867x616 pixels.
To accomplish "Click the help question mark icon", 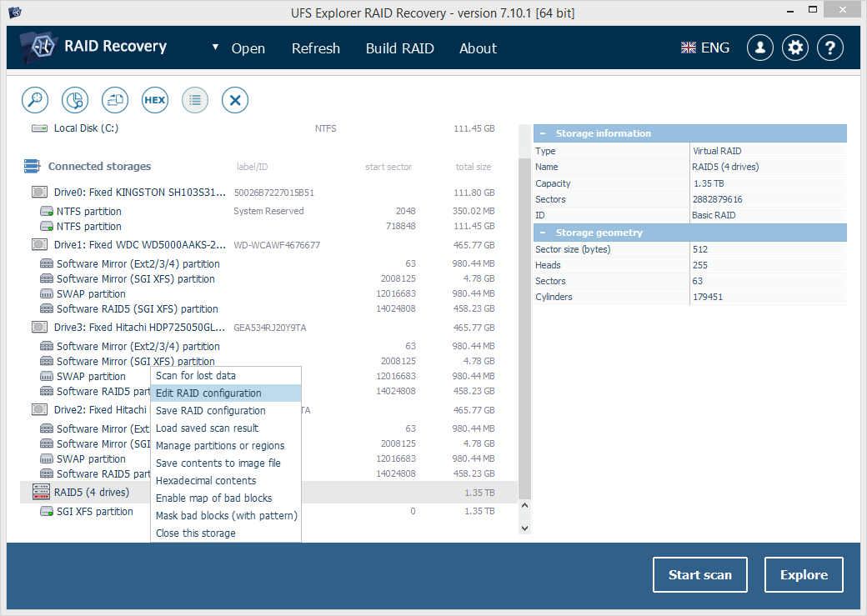I will [829, 48].
